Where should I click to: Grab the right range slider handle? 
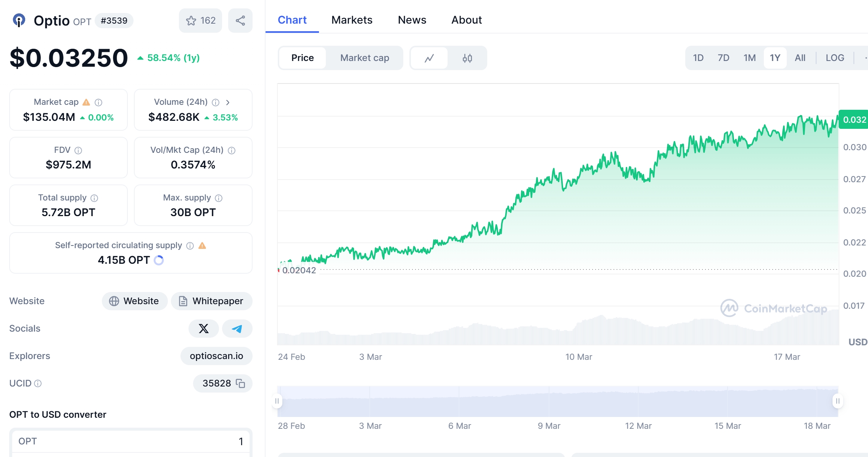click(837, 401)
